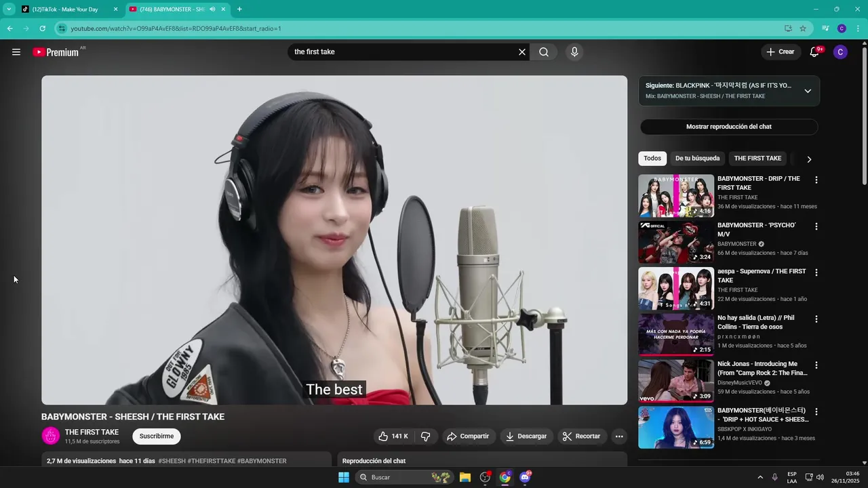Reload the YouTube page
Screen dimensions: 868x488
point(42,28)
